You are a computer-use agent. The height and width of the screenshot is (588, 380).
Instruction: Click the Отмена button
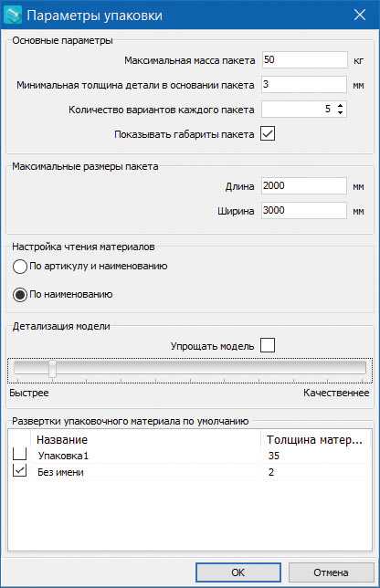coord(331,572)
